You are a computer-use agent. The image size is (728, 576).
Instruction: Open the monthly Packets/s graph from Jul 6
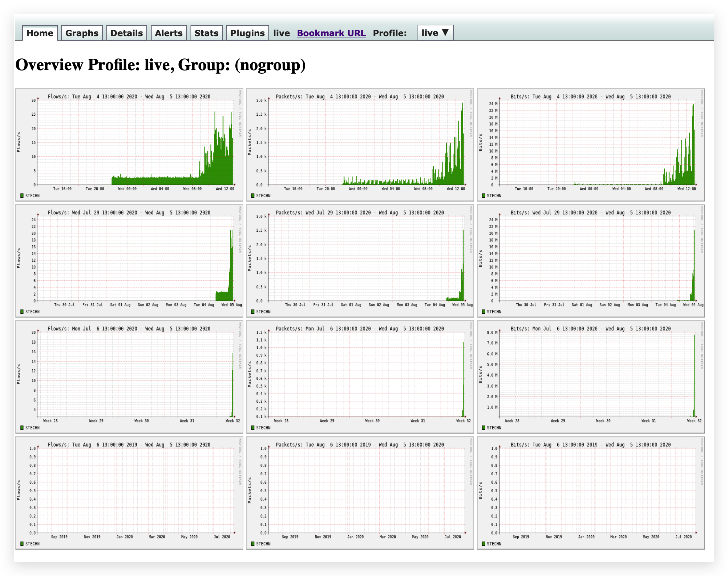click(x=360, y=377)
